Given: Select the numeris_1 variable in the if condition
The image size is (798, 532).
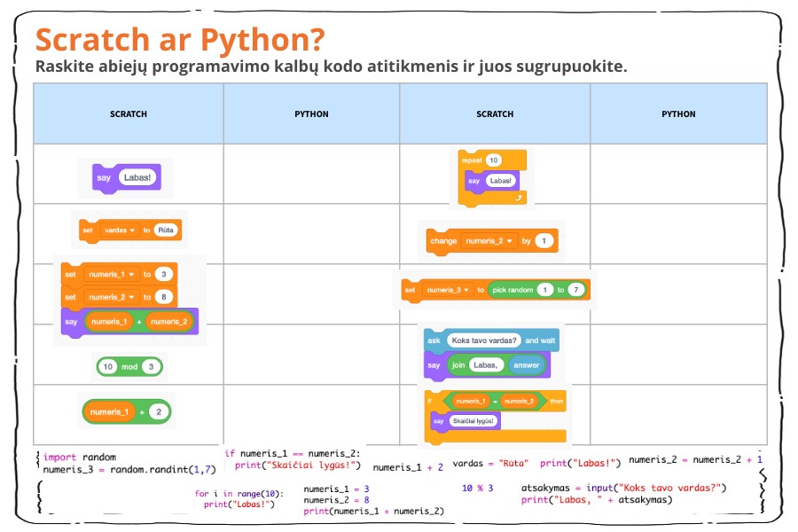Looking at the screenshot, I should pos(471,401).
